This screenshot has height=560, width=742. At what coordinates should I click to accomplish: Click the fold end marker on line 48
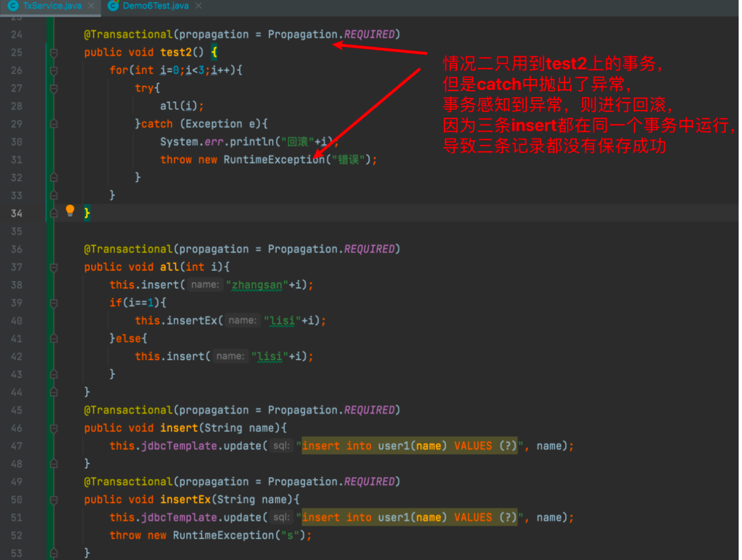click(54, 464)
